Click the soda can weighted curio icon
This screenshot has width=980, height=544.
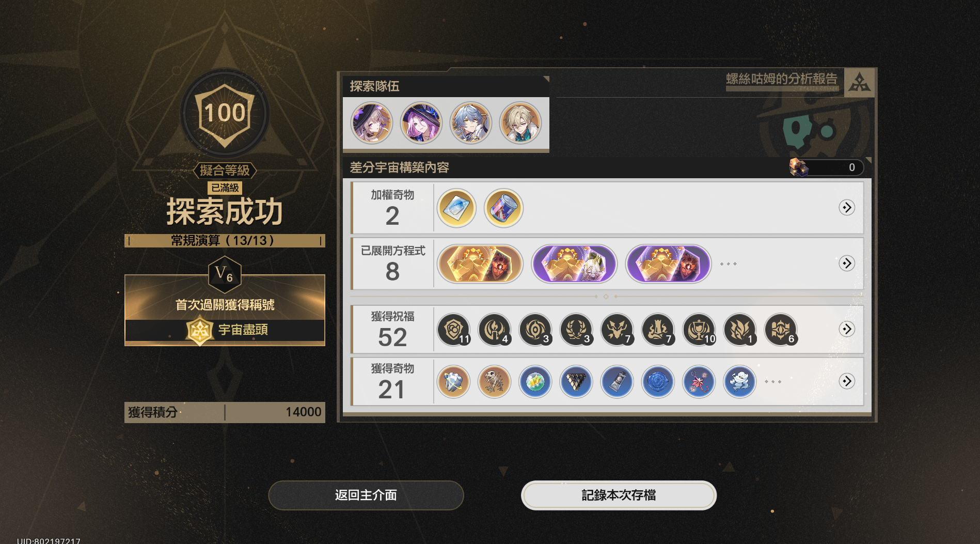tap(503, 208)
